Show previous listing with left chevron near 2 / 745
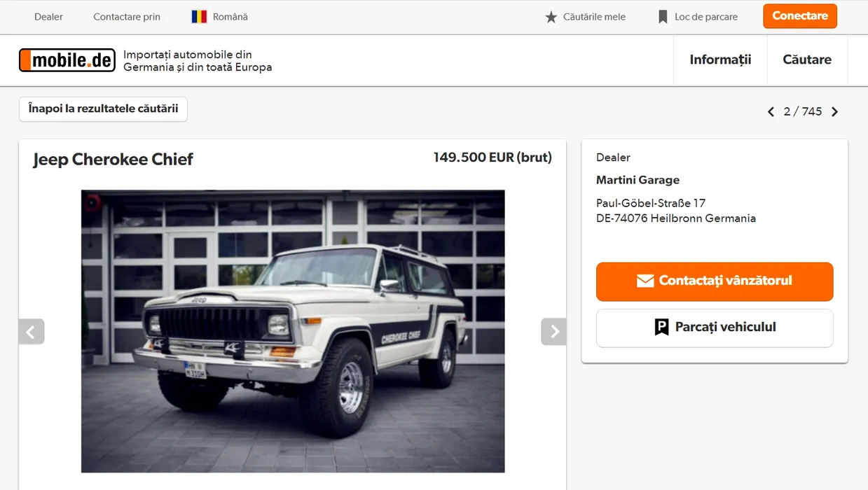The width and height of the screenshot is (868, 490). 771,112
